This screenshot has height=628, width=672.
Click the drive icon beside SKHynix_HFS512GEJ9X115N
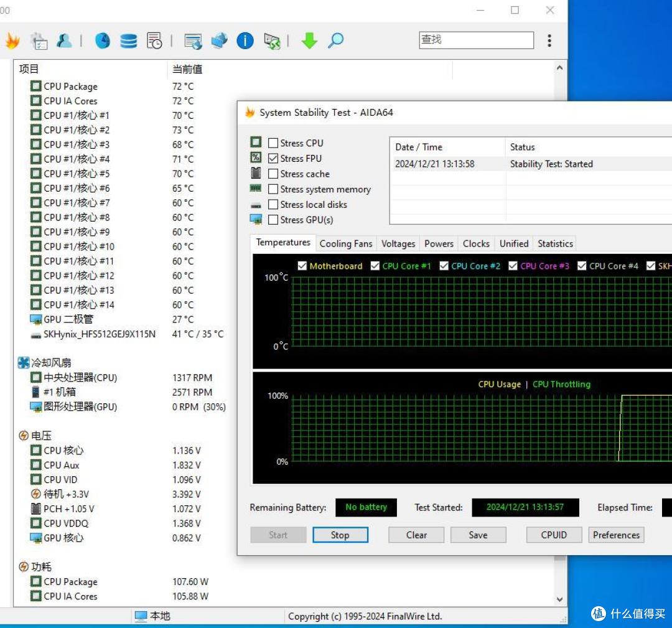[35, 335]
